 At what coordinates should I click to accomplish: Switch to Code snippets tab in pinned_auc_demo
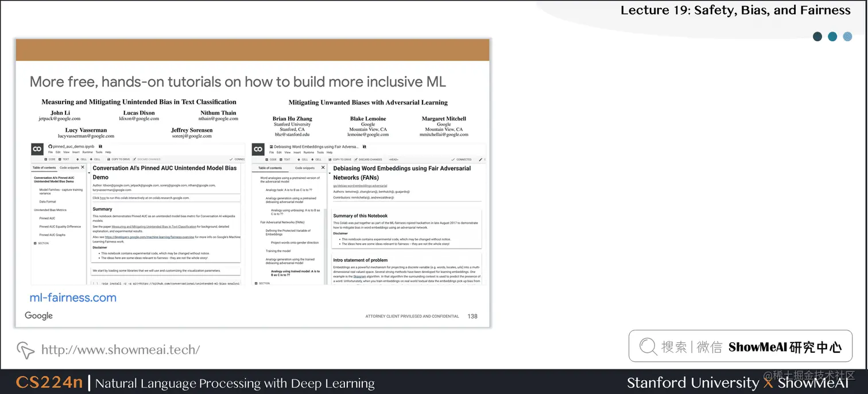[69, 167]
